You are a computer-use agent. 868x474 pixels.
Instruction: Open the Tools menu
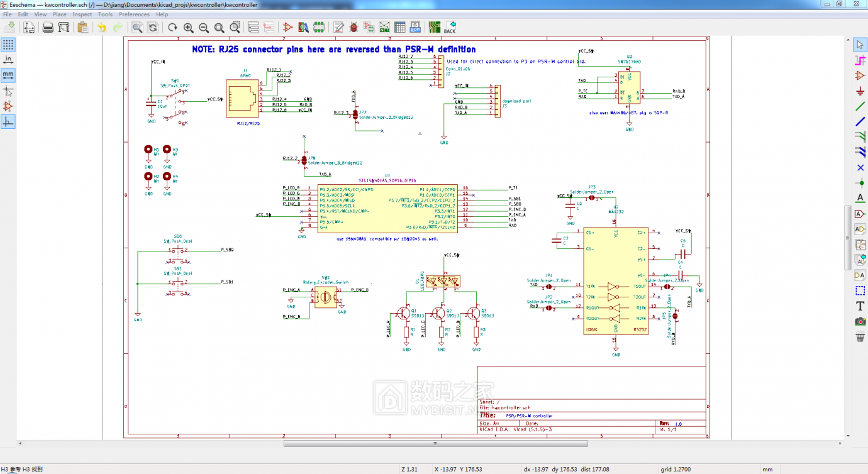(x=106, y=14)
